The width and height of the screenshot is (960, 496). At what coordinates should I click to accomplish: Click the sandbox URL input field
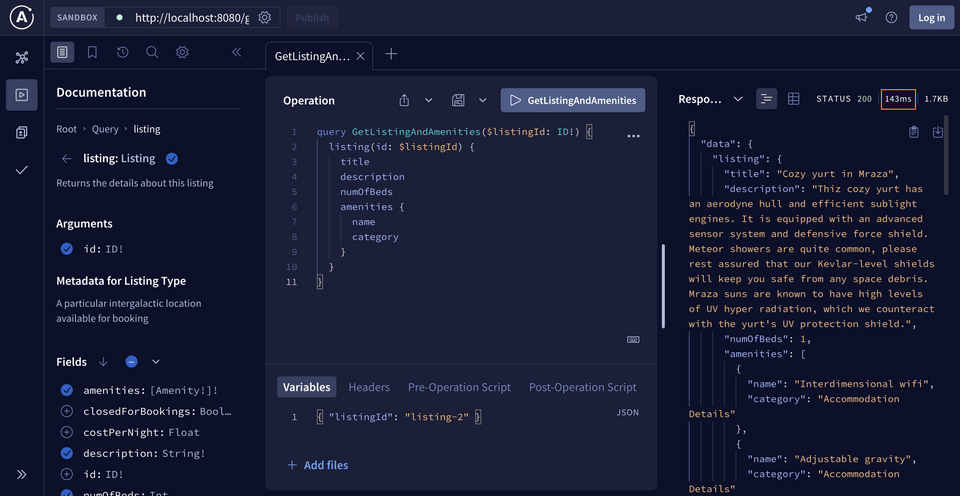point(192,18)
